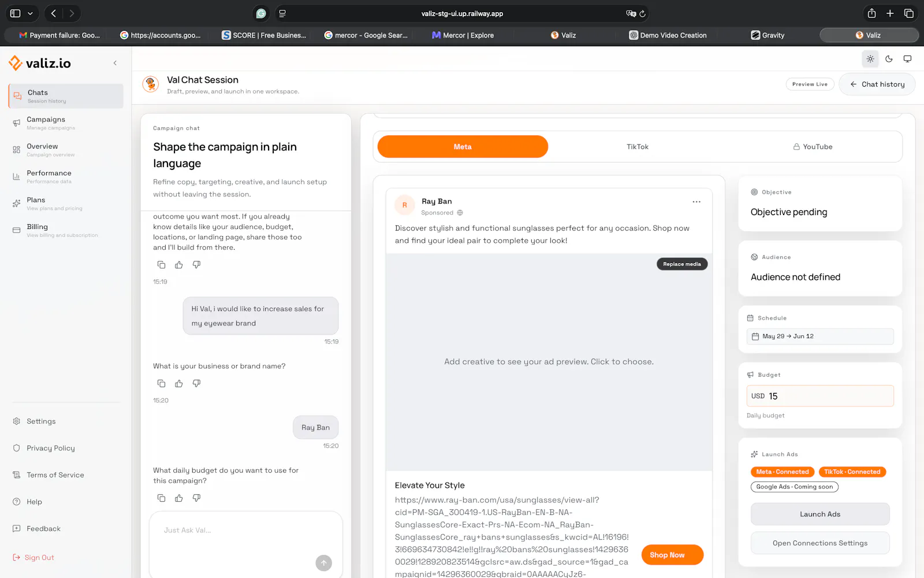This screenshot has height=578, width=924.
Task: Click Sign Out
Action: click(33, 558)
